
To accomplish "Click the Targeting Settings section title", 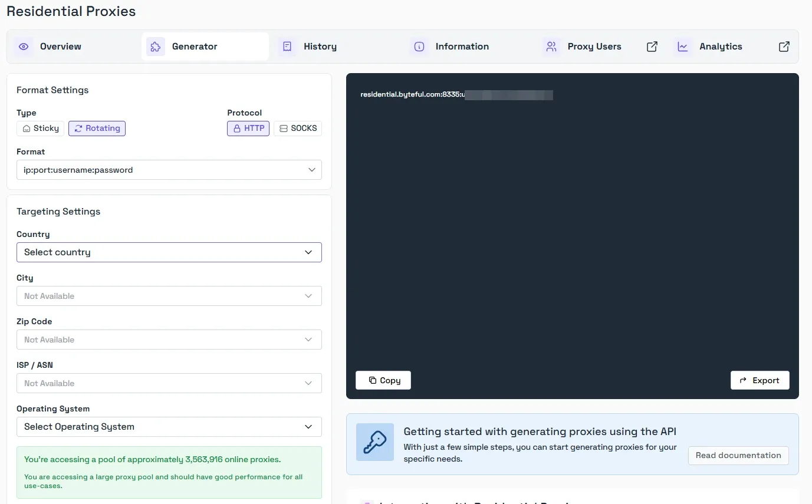I will click(58, 212).
